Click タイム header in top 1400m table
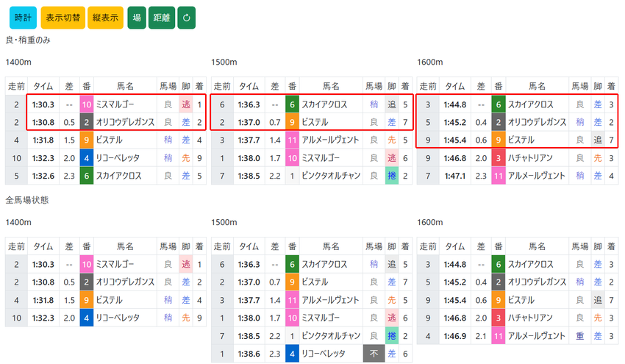Screen dimensions: 625x364 [x=43, y=86]
